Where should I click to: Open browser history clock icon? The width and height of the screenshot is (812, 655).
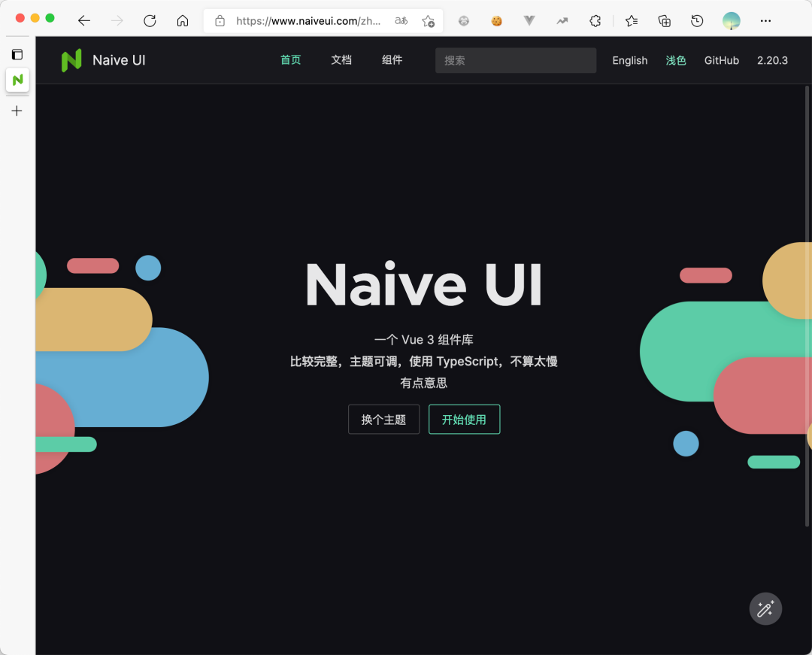pos(697,21)
